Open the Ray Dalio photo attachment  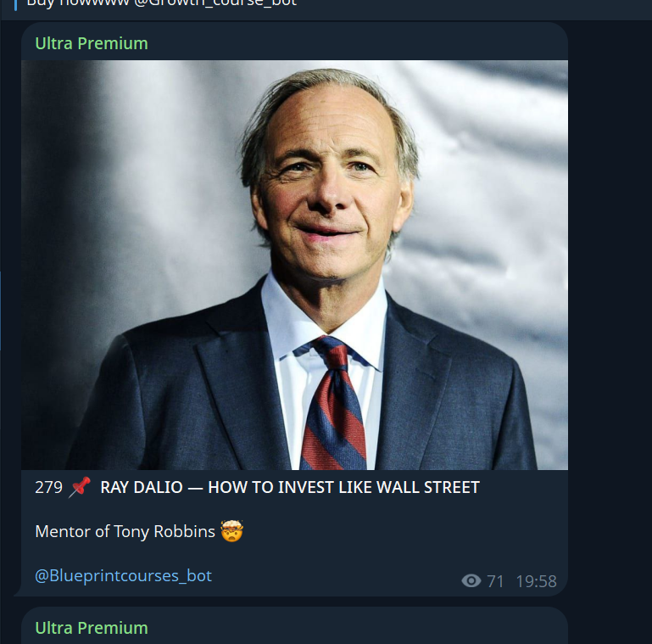[x=294, y=265]
